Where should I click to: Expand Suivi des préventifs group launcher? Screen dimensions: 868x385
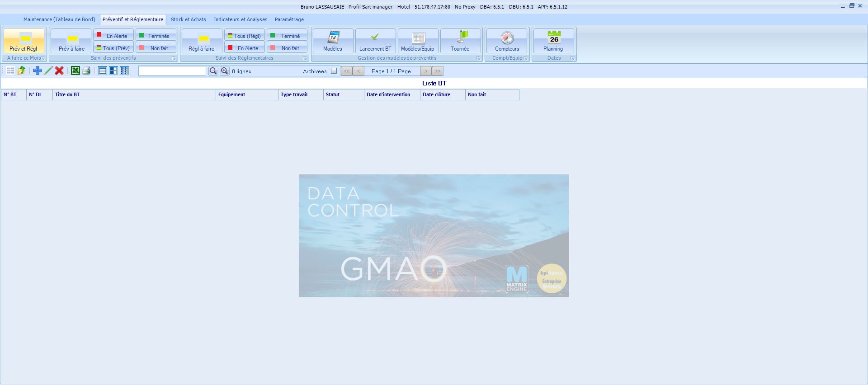[174, 58]
